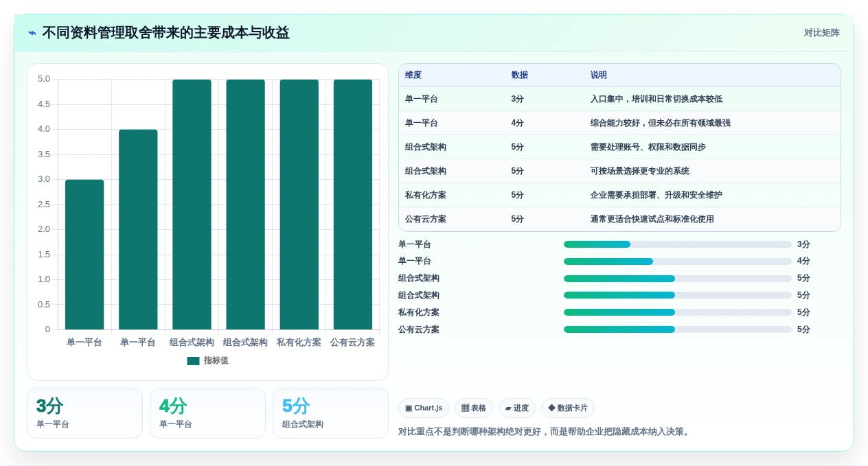Click the 数据卡片 chip
This screenshot has height=466, width=868.
(568, 408)
